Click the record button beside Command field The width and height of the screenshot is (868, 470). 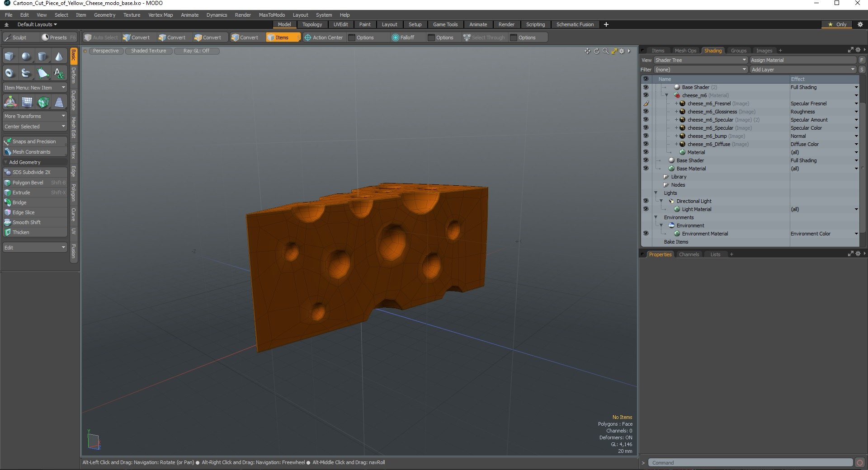coord(860,463)
